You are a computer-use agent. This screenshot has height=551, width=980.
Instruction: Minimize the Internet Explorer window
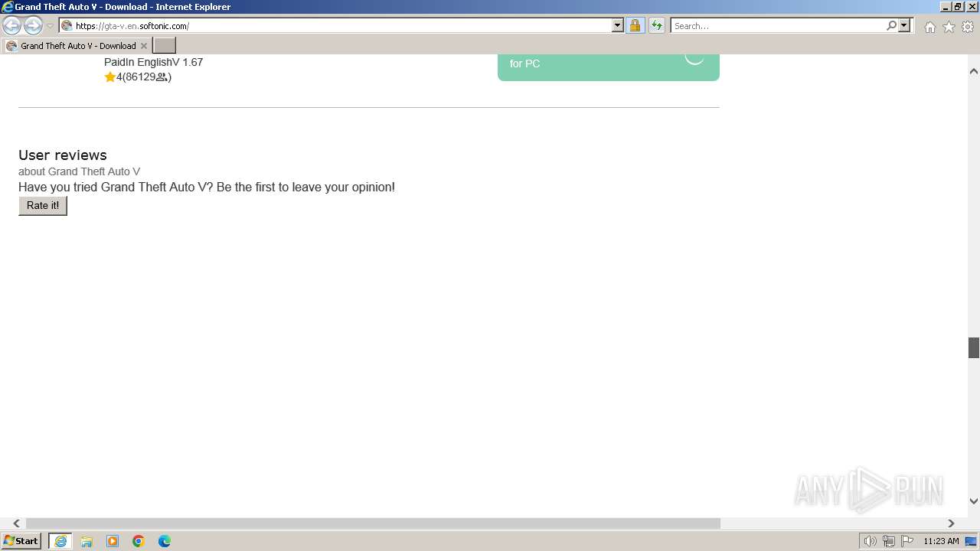click(x=945, y=7)
